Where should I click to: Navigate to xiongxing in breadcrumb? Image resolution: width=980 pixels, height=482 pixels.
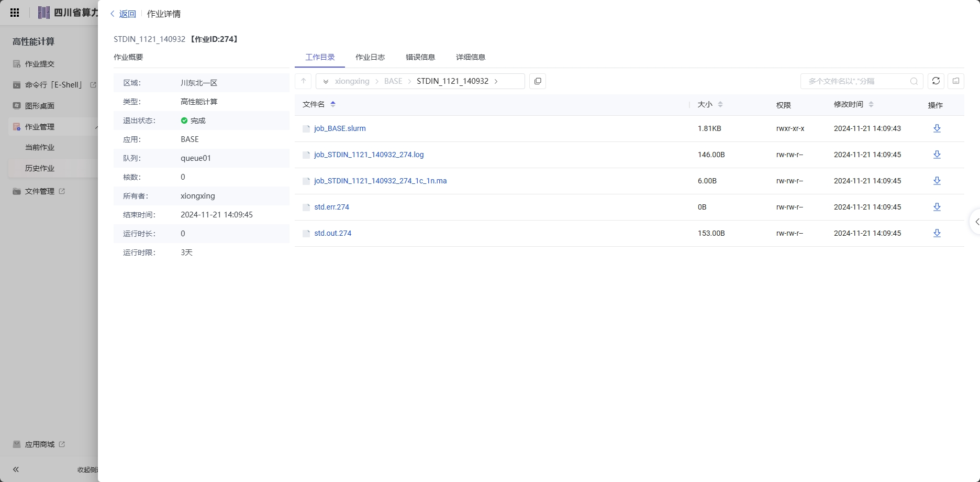[x=352, y=81]
